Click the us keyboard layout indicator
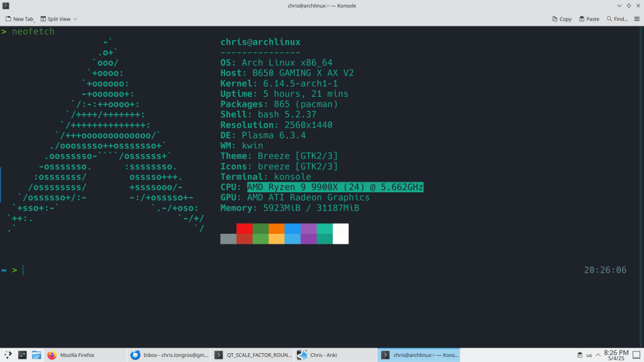The width and height of the screenshot is (644, 362). tap(589, 355)
